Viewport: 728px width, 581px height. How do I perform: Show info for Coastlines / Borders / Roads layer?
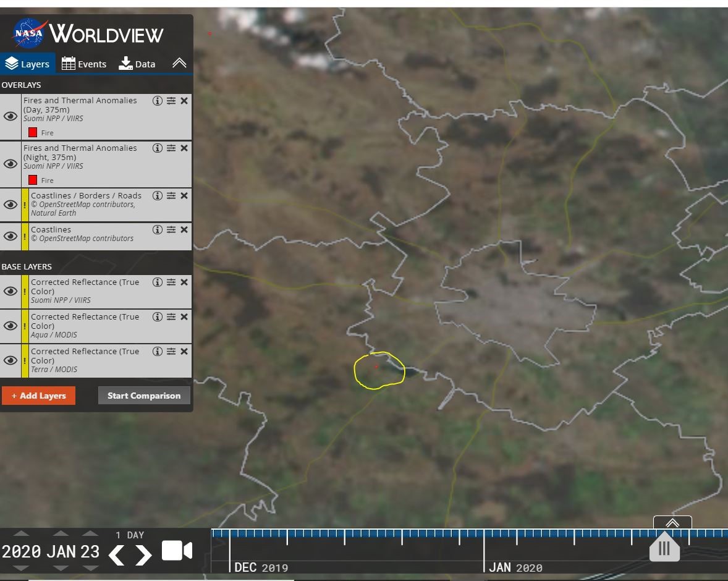(158, 195)
